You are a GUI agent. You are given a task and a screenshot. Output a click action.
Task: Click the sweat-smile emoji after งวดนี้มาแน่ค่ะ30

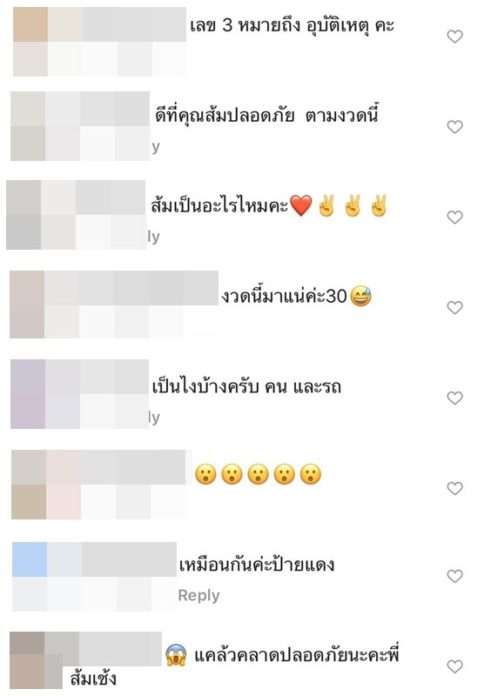pyautogui.click(x=361, y=296)
